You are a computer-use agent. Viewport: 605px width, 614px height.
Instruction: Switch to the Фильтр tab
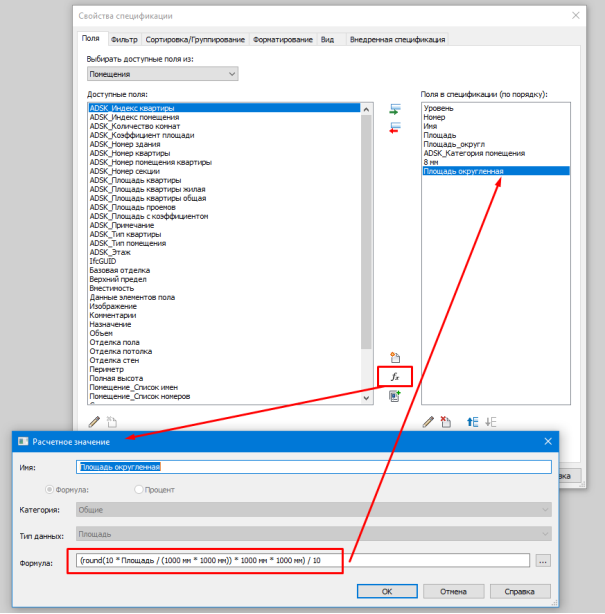[124, 40]
